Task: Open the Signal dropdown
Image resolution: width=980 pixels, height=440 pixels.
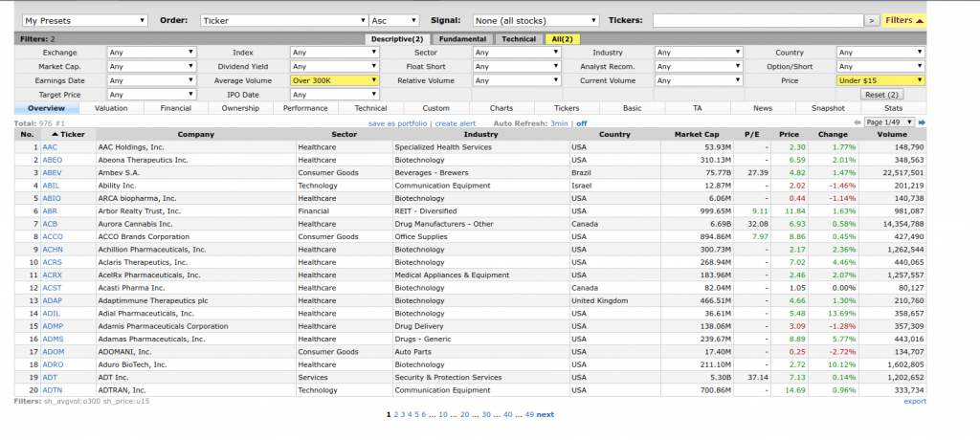Action: coord(536,21)
